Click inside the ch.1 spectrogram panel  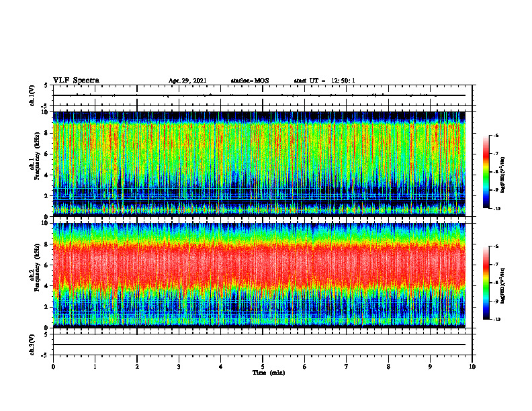point(259,164)
